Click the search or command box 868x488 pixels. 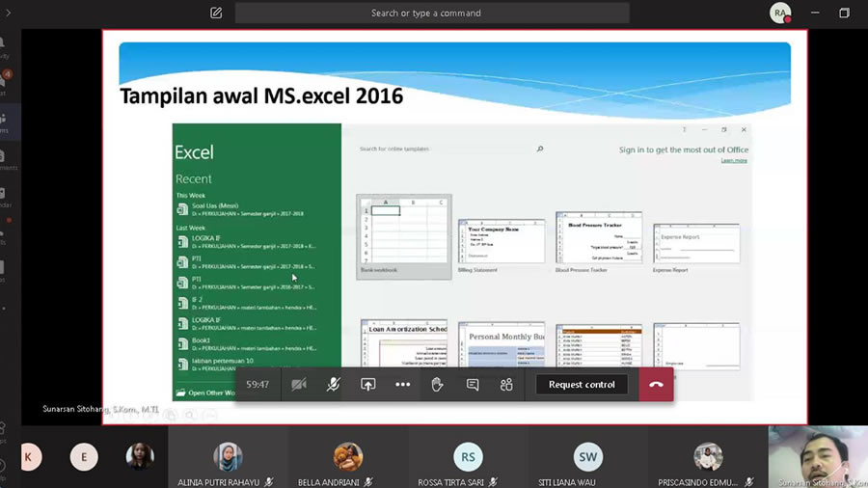432,13
